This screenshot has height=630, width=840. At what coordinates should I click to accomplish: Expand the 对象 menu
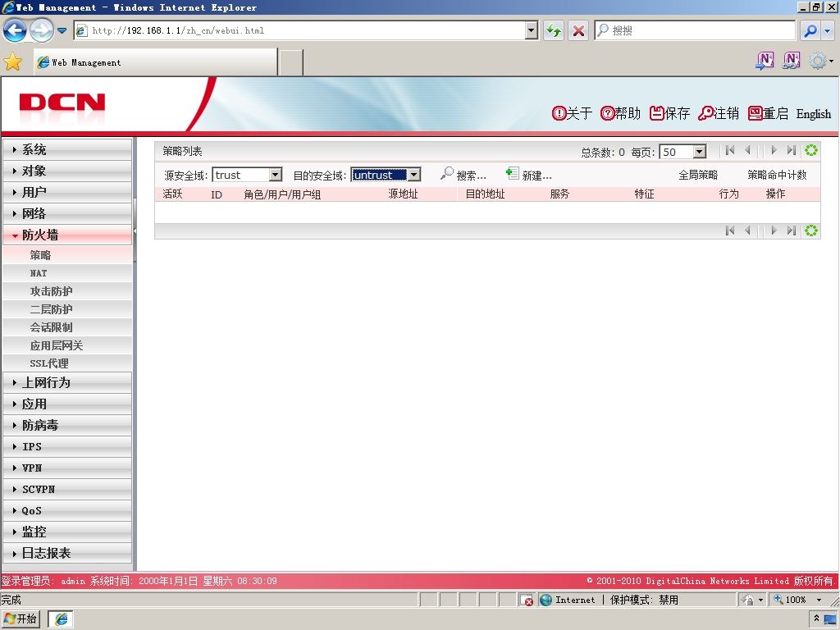point(67,171)
